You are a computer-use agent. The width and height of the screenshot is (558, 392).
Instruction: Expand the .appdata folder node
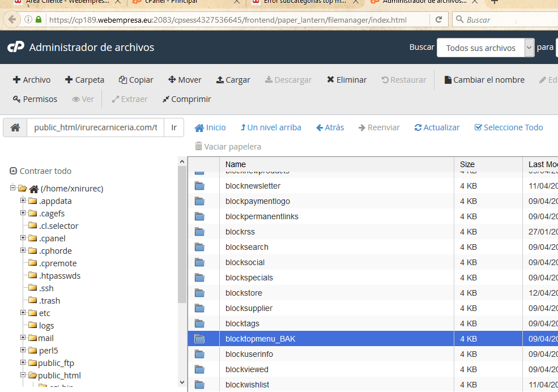pyautogui.click(x=23, y=201)
